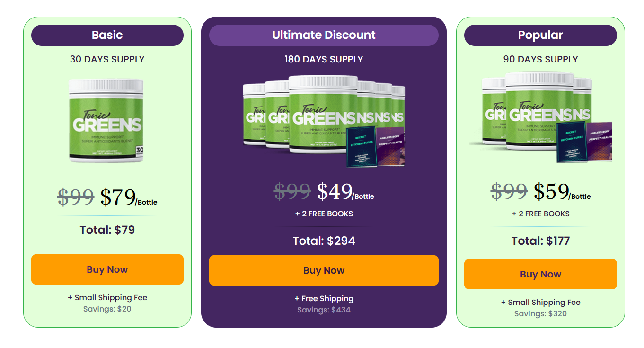Click the Free Shipping label
Image resolution: width=644 pixels, height=348 pixels.
coord(324,299)
